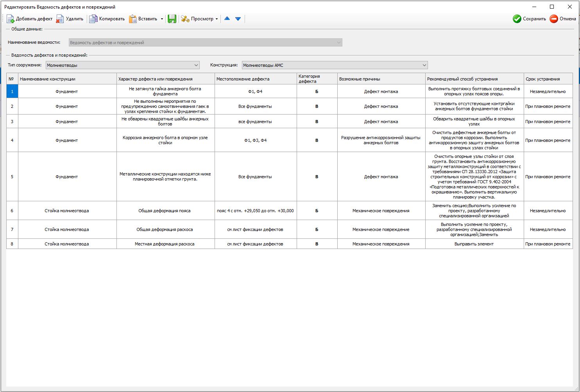Click 'Механическое повреждение' cell in row 7
The image size is (580, 392).
click(x=381, y=229)
